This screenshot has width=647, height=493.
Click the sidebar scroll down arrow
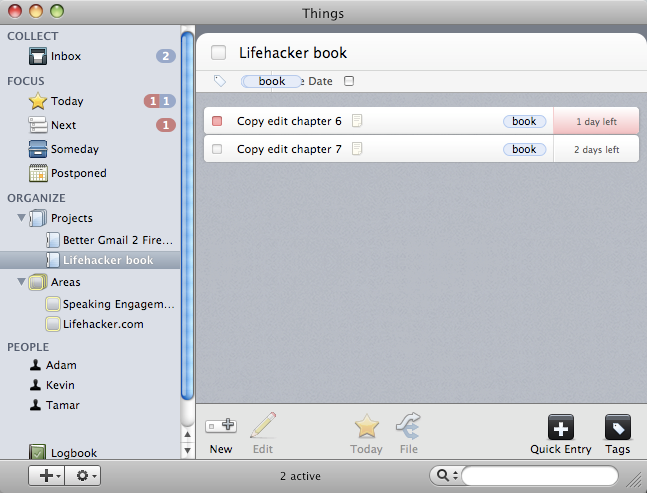pos(187,450)
